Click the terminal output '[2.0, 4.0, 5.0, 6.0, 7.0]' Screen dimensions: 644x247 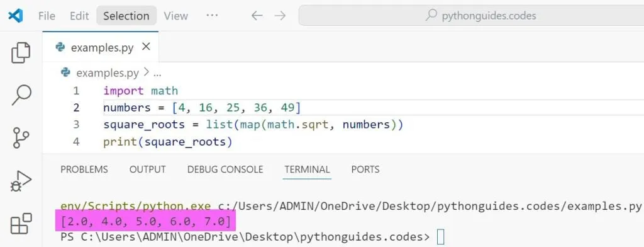pyautogui.click(x=145, y=221)
